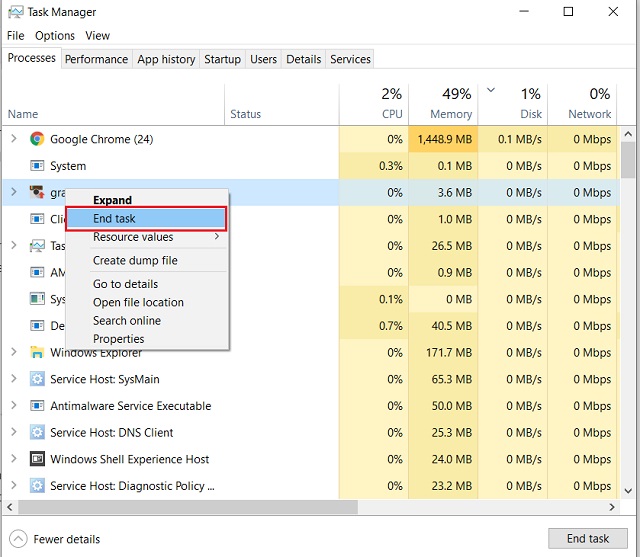Click the vertical scrollbar thumb
640x557 pixels.
pyautogui.click(x=628, y=160)
